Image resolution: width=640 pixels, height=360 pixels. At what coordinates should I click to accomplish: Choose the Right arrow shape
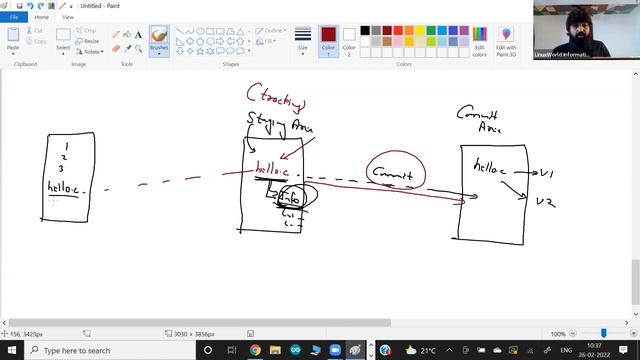[220, 41]
